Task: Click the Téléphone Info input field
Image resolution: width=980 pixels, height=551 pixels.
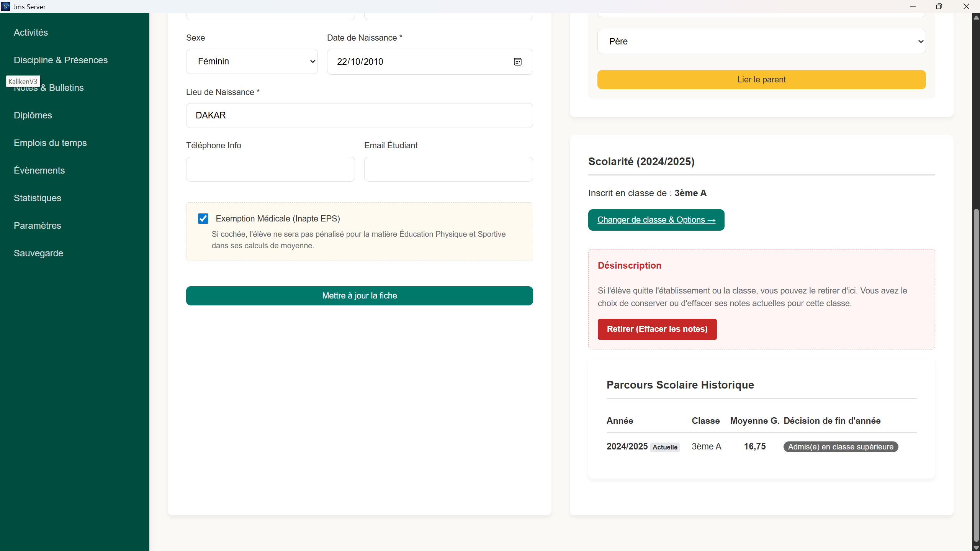Action: pos(270,169)
